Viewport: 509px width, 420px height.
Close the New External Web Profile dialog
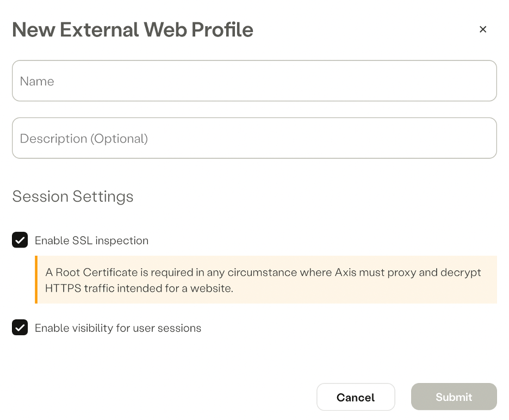click(x=482, y=29)
